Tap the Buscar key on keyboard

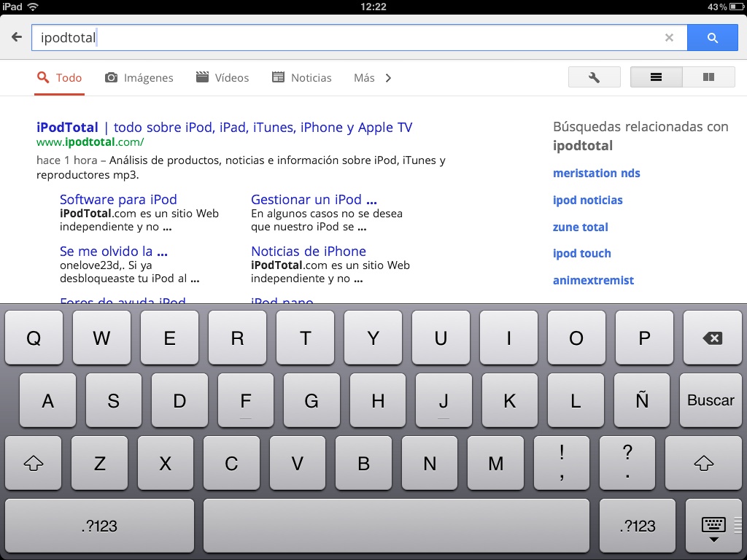click(x=711, y=400)
